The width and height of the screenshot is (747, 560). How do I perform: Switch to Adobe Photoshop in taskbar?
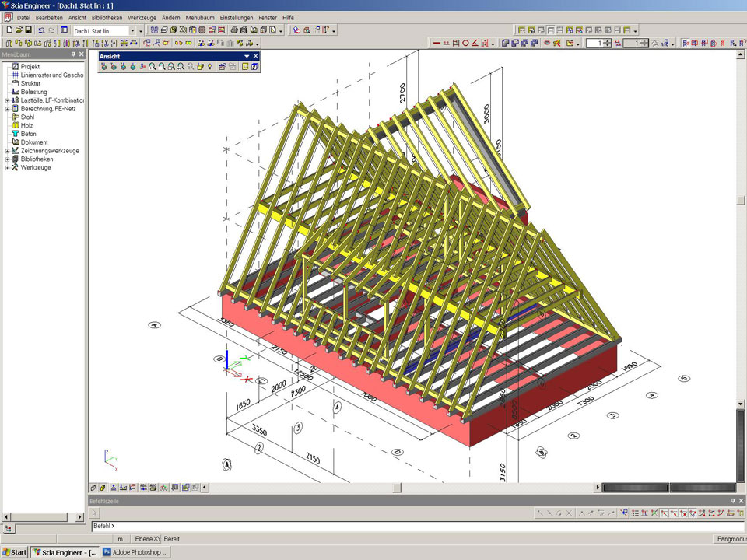click(135, 552)
